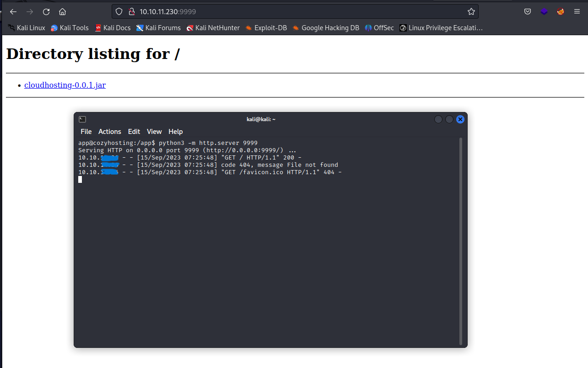
Task: Open the terminal Help menu
Action: (x=175, y=132)
